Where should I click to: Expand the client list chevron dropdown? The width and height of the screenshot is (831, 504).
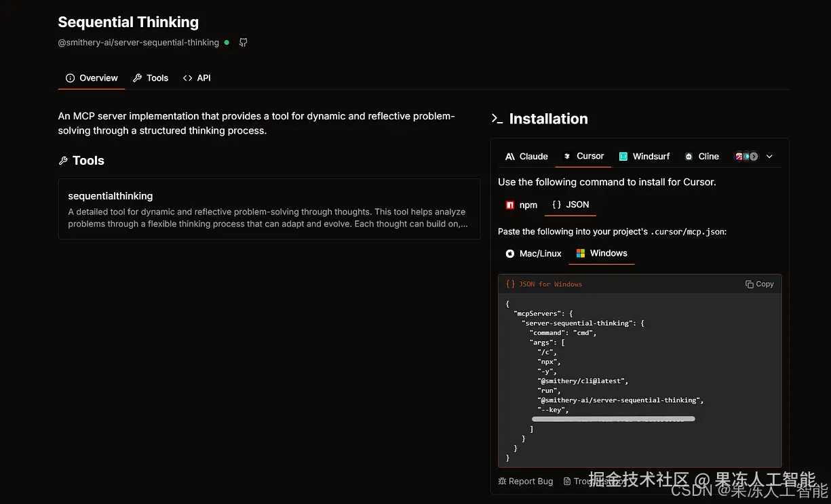(x=769, y=157)
